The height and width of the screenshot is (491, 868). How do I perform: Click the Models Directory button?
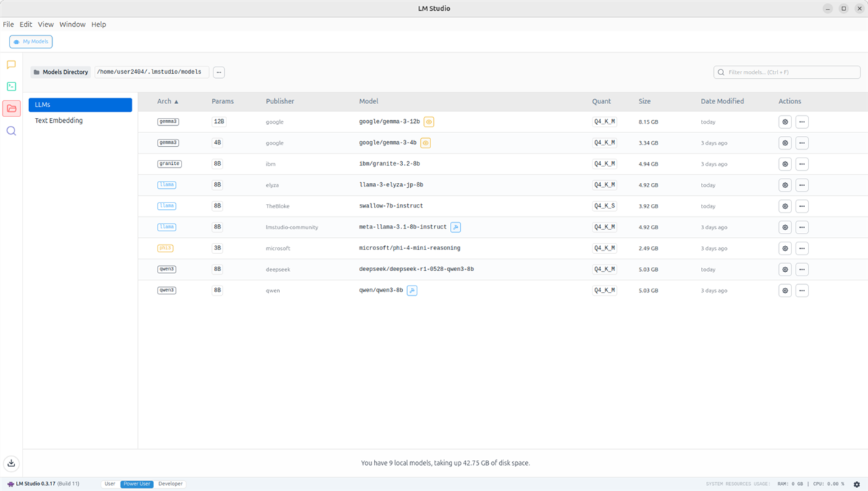[x=61, y=72]
